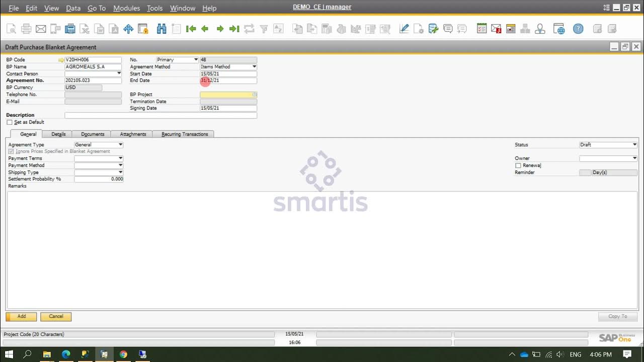The width and height of the screenshot is (644, 362).
Task: Click the Print Preview toolbar icon
Action: [x=11, y=29]
